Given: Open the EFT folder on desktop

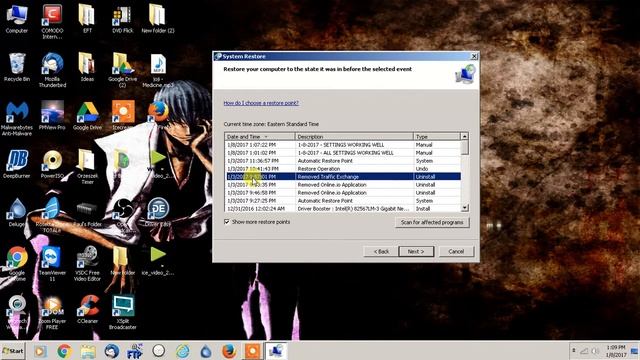Looking at the screenshot, I should [x=87, y=18].
